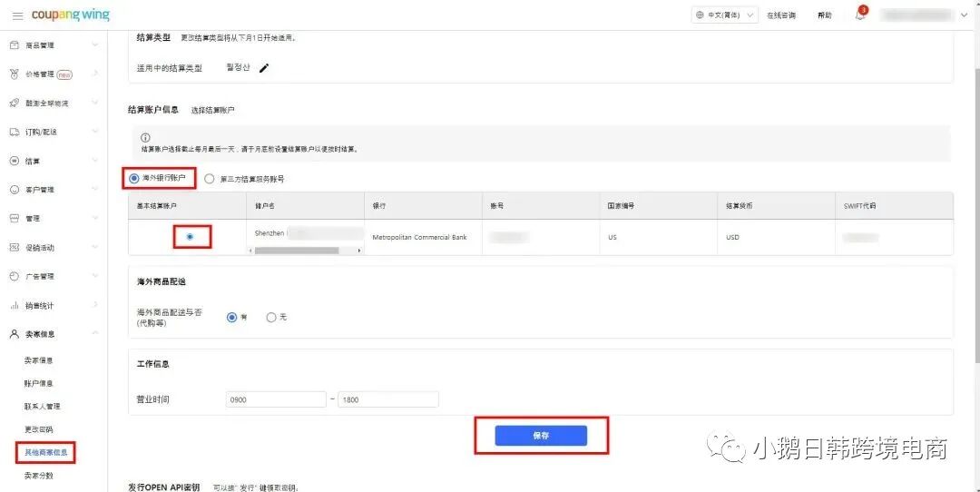This screenshot has width=980, height=492.
Task: Click the 结算 sidebar icon
Action: 15,162
